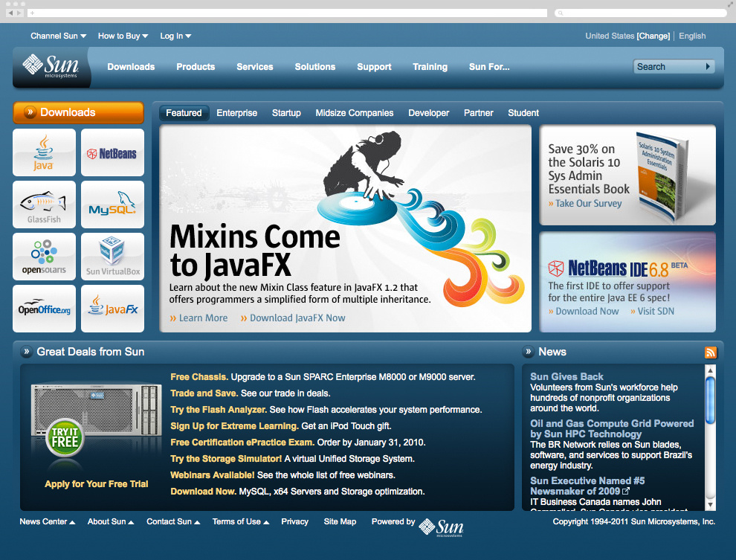This screenshot has width=736, height=560.
Task: Click the RSS feed icon in News
Action: pos(711,352)
